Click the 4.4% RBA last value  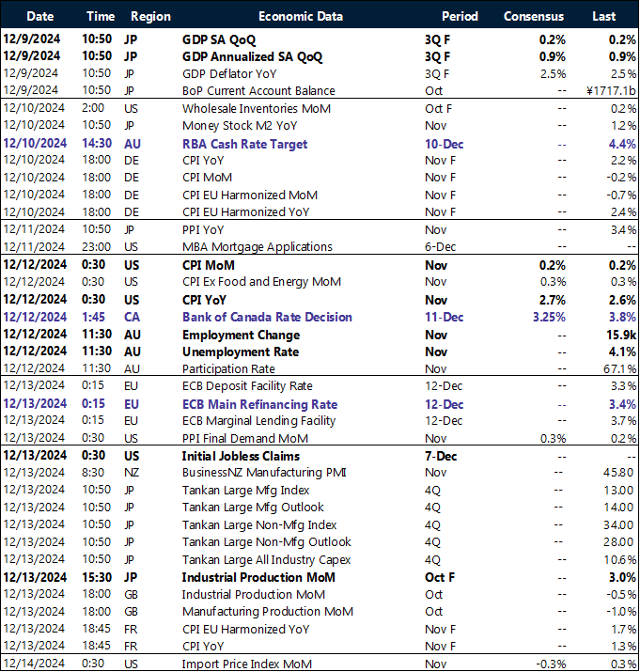[x=622, y=144]
